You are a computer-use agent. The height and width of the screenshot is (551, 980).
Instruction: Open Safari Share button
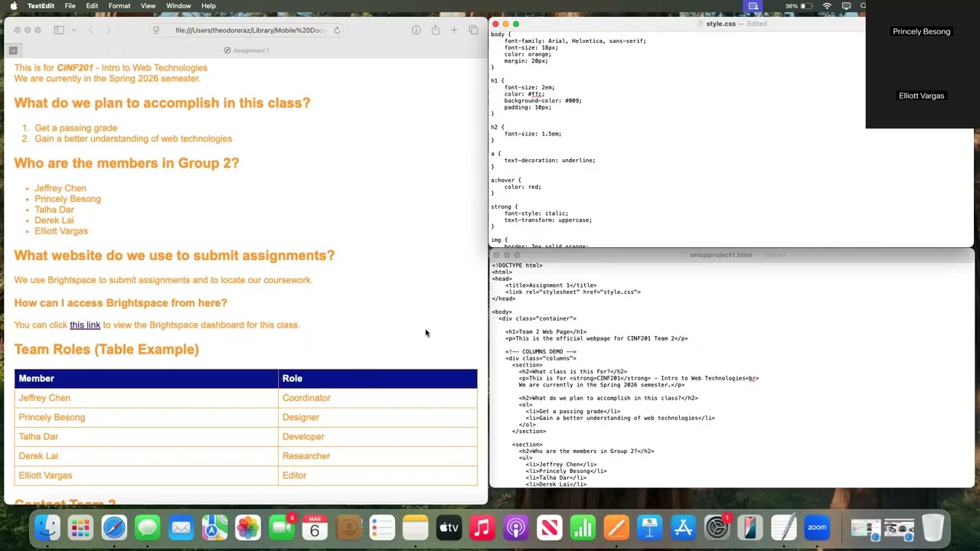435,30
